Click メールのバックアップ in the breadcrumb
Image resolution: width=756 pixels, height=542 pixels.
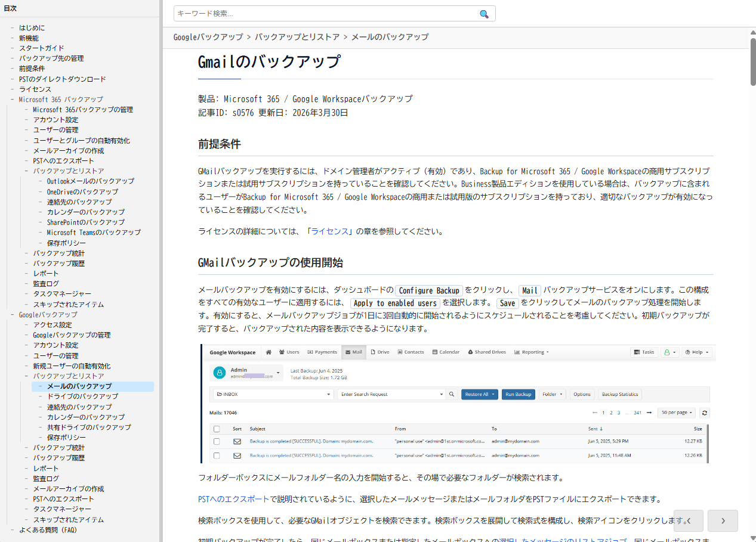tap(390, 37)
